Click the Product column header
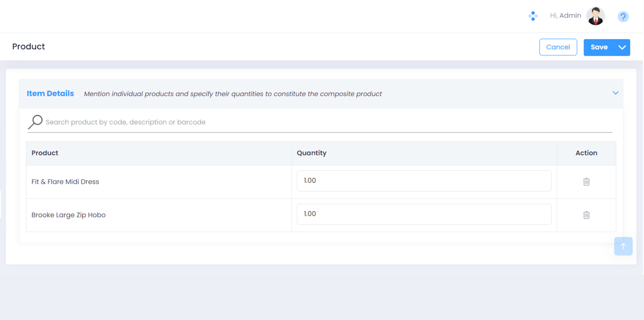The image size is (644, 320). [45, 153]
